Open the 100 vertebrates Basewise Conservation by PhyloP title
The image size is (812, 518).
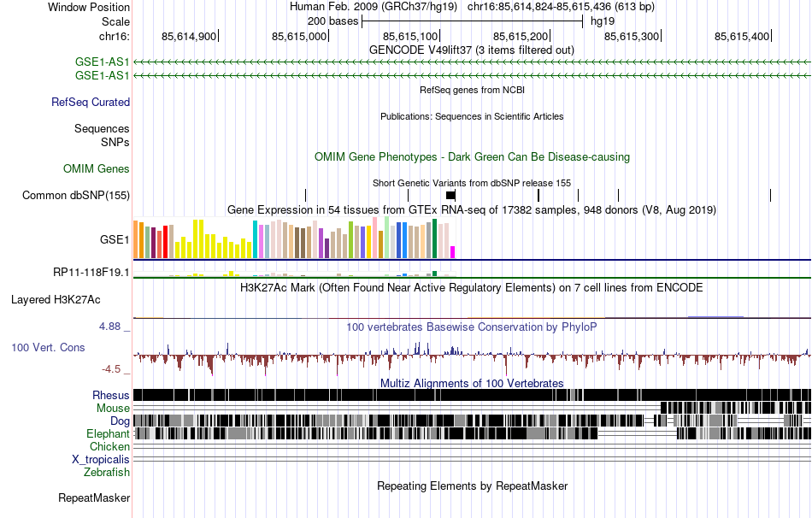point(472,327)
